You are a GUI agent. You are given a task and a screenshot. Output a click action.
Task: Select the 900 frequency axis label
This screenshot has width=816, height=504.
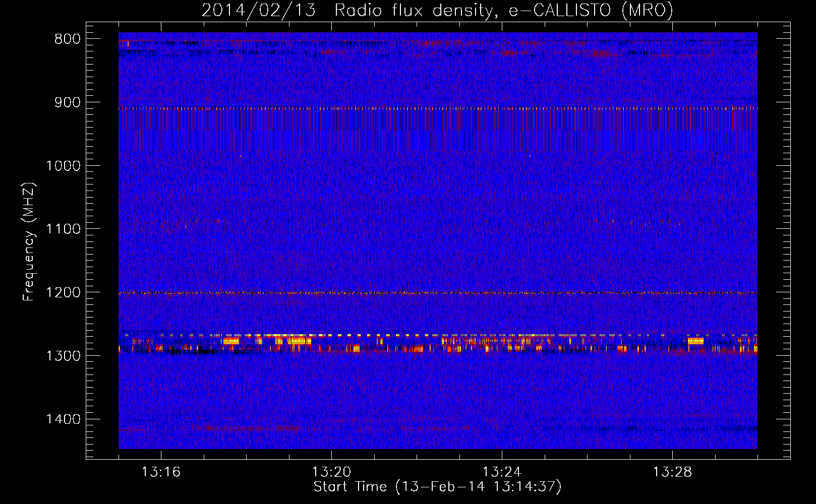(68, 103)
